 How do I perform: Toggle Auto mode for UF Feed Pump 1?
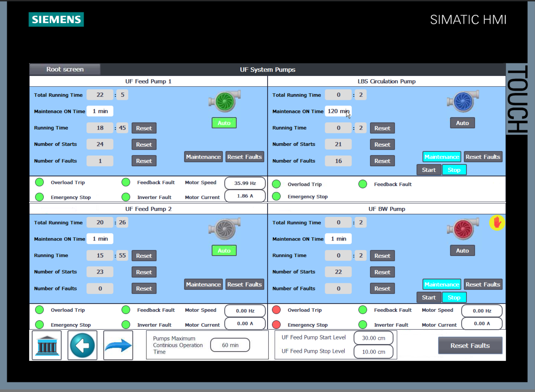point(224,123)
